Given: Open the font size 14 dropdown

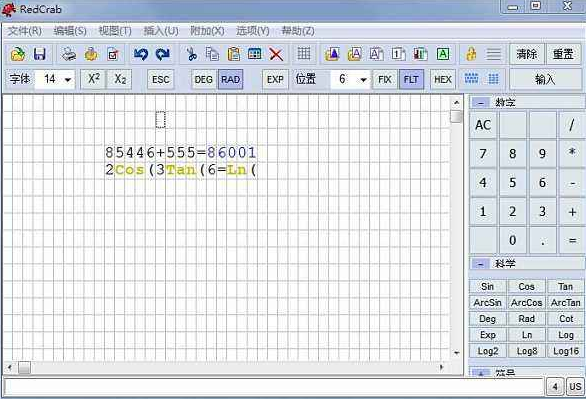Looking at the screenshot, I should click(68, 80).
